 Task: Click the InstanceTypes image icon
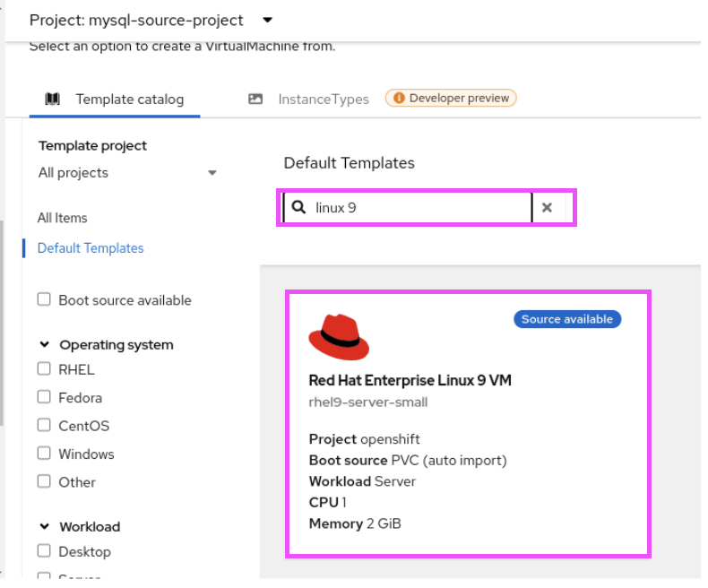tap(255, 99)
